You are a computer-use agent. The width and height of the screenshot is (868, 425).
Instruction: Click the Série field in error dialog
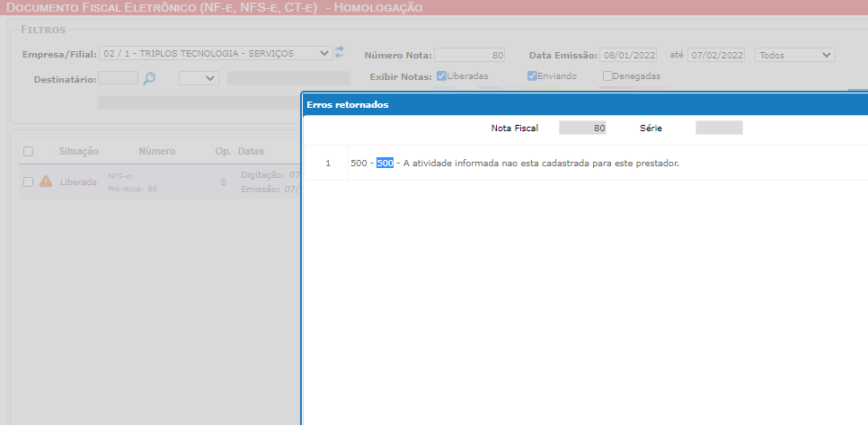(x=719, y=128)
